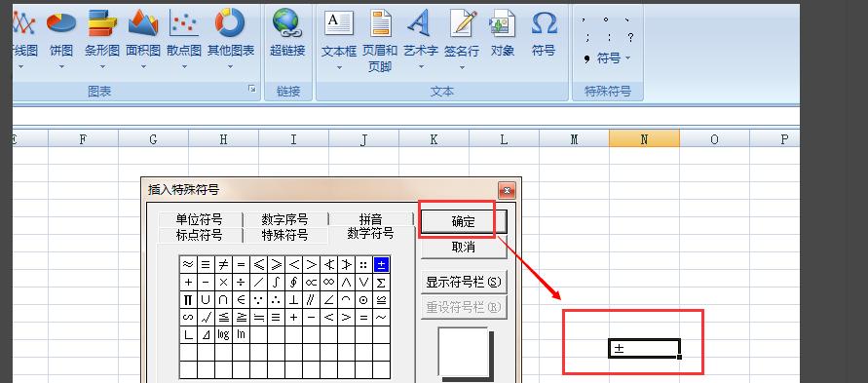Pick the ∟ right angle symbol
Screen dimensions: 868x383
pos(188,334)
